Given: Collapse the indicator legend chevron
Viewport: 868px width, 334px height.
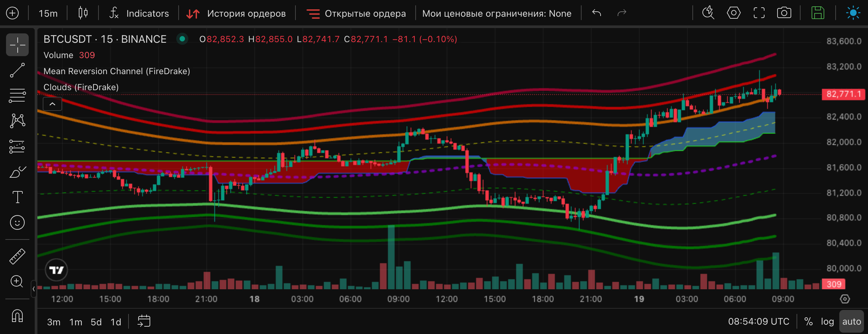Looking at the screenshot, I should coord(52,104).
